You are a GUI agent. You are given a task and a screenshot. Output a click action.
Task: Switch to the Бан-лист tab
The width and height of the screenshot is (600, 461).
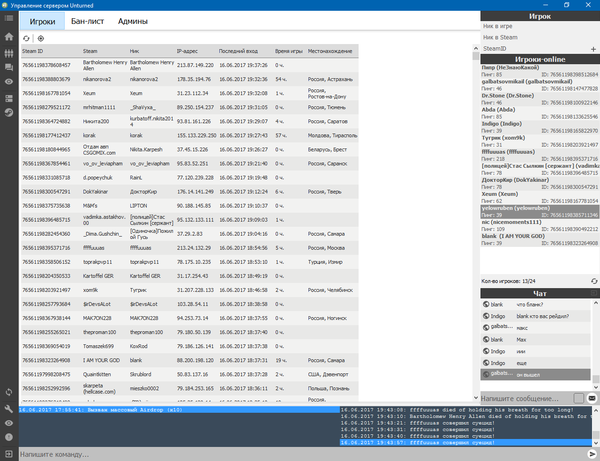point(91,20)
